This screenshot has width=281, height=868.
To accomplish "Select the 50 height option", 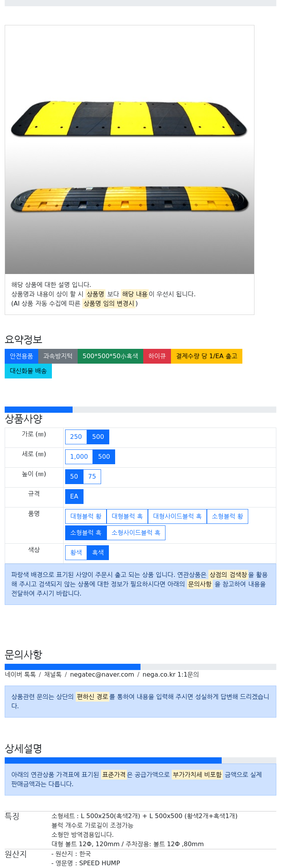I will [x=74, y=477].
